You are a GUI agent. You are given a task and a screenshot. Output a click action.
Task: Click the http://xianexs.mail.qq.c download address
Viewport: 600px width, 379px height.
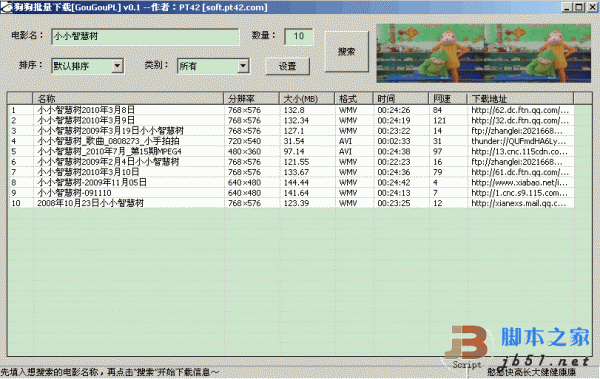[x=518, y=203]
